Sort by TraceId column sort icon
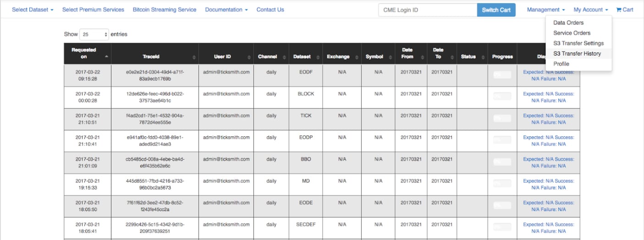The height and width of the screenshot is (240, 644). 194,57
